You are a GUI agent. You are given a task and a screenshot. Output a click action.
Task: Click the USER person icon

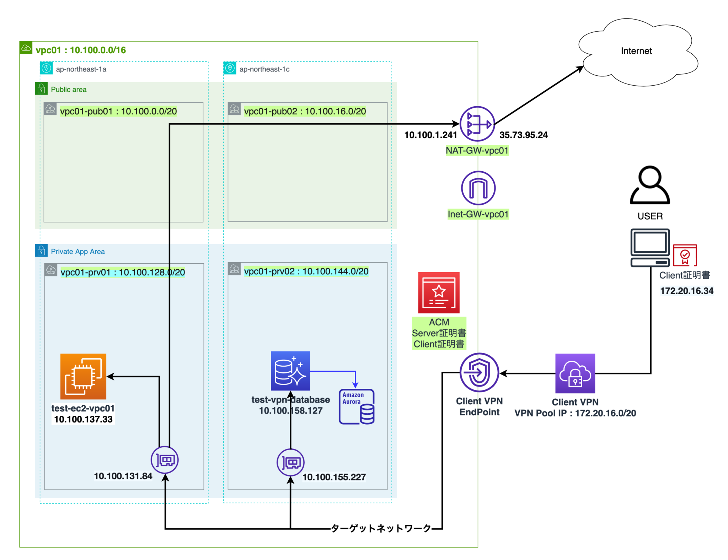[x=650, y=185]
